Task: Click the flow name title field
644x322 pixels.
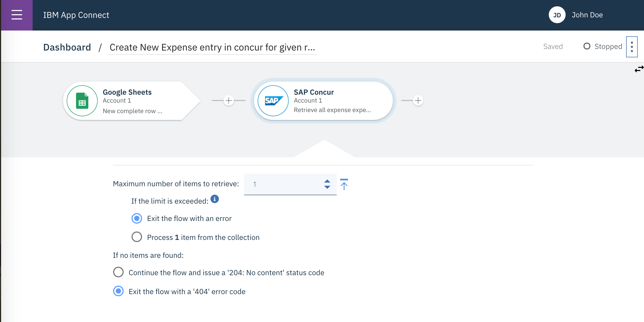Action: [x=212, y=48]
